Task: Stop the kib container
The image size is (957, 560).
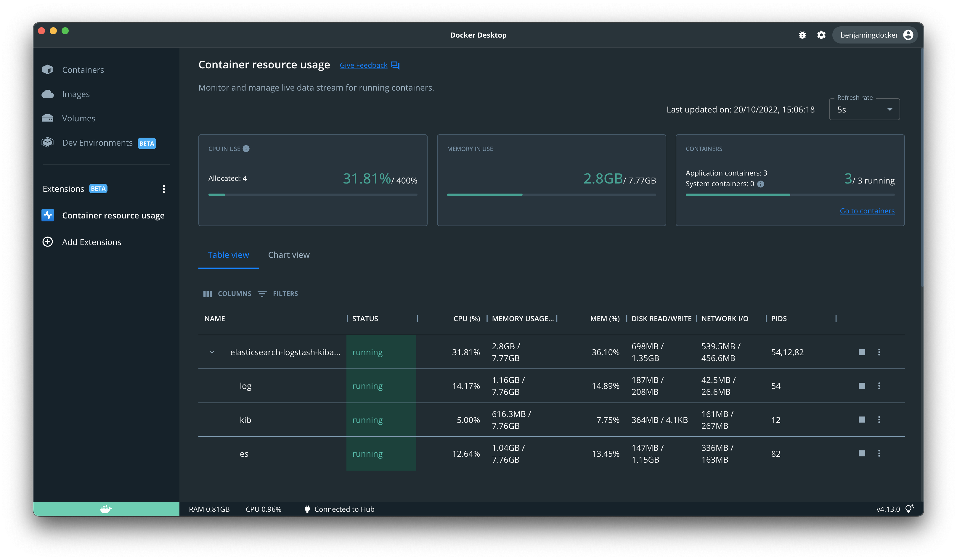Action: pyautogui.click(x=862, y=419)
